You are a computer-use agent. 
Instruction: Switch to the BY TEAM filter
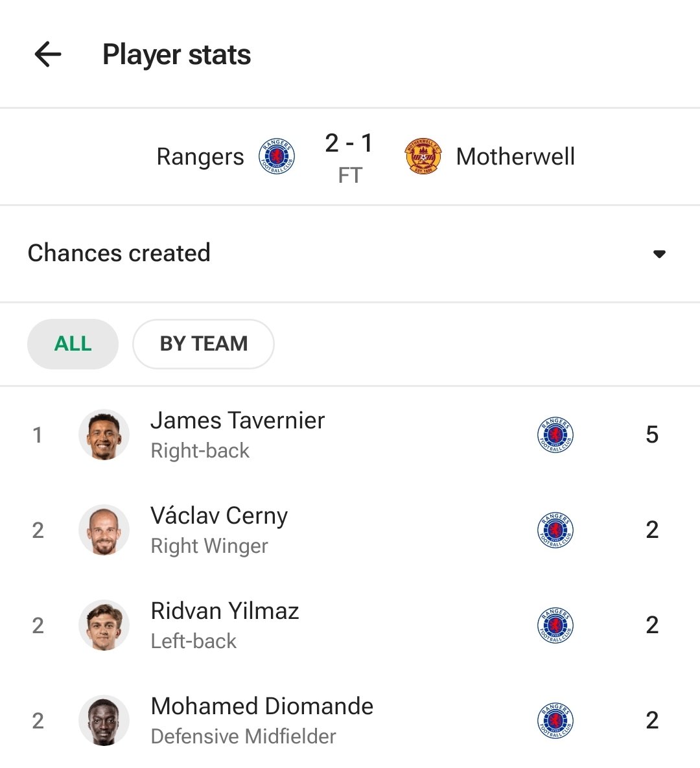click(x=204, y=343)
